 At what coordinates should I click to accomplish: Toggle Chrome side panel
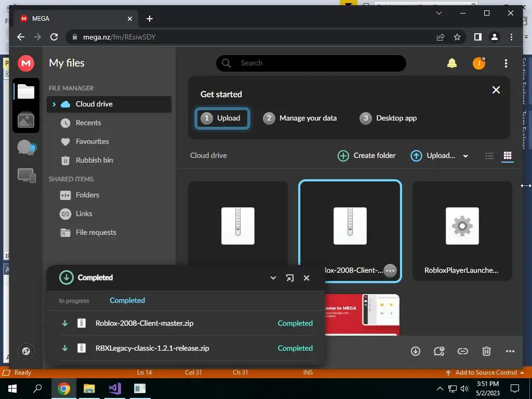pyautogui.click(x=478, y=37)
